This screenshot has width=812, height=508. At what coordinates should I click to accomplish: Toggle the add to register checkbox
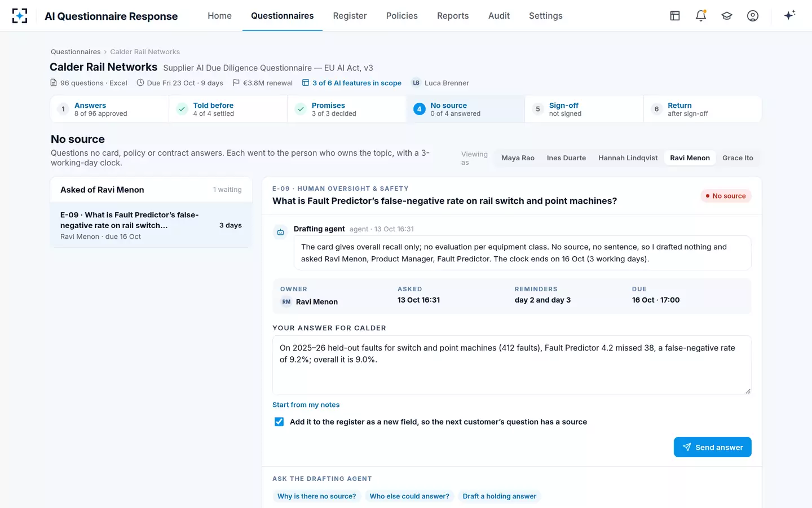coord(279,422)
